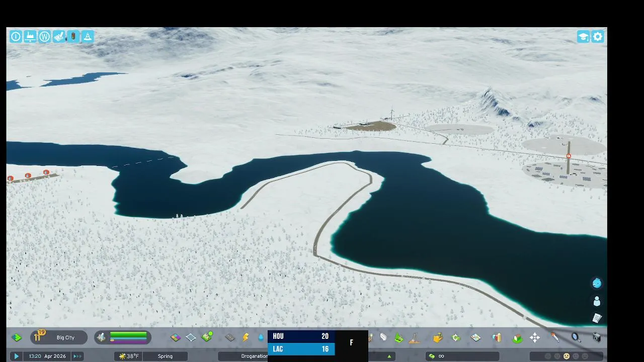Open the city statistics bar chart icon

tap(497, 337)
